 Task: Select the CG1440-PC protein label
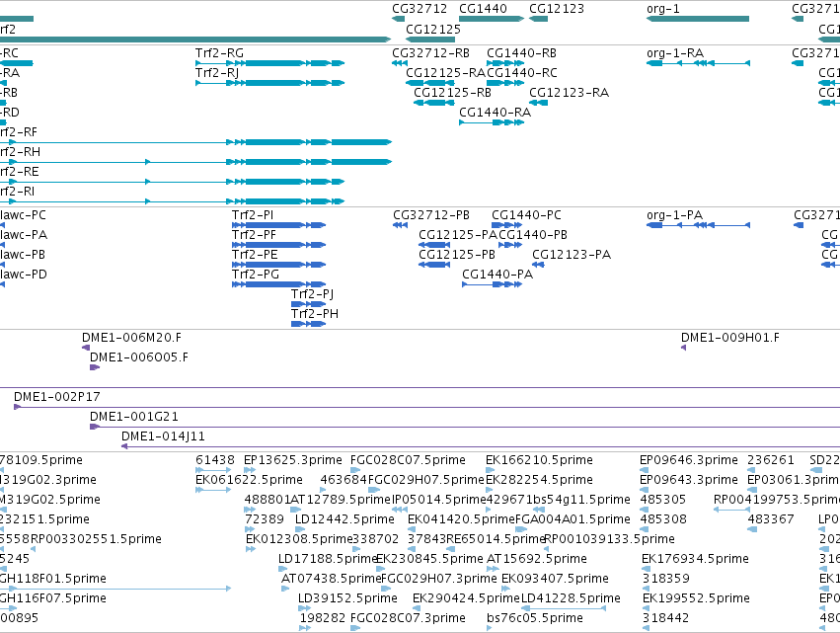527,215
